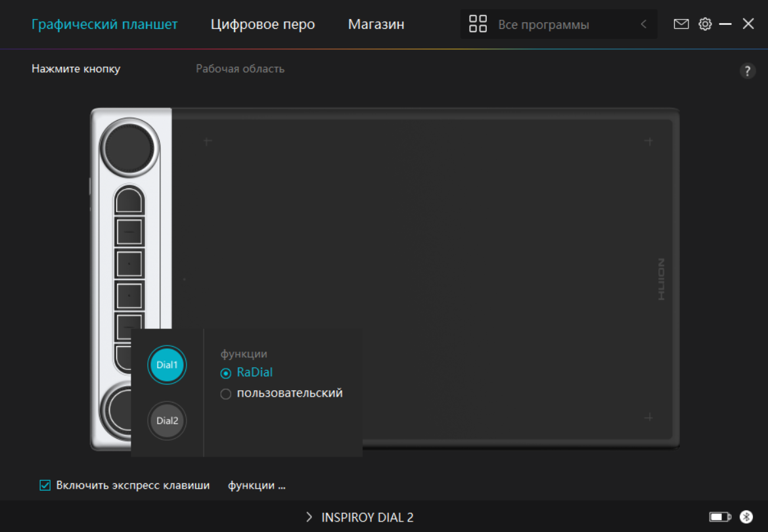Switch to Рабочая область sub-tab

pyautogui.click(x=240, y=69)
